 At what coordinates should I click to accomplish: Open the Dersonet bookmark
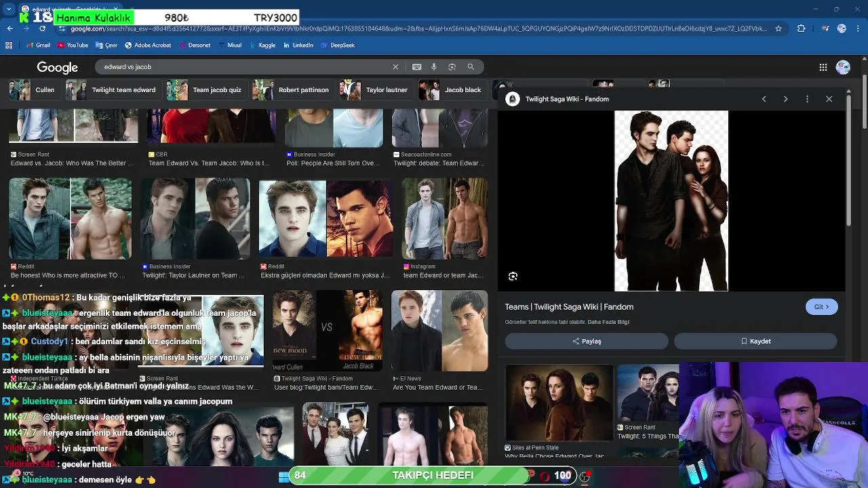pos(195,45)
